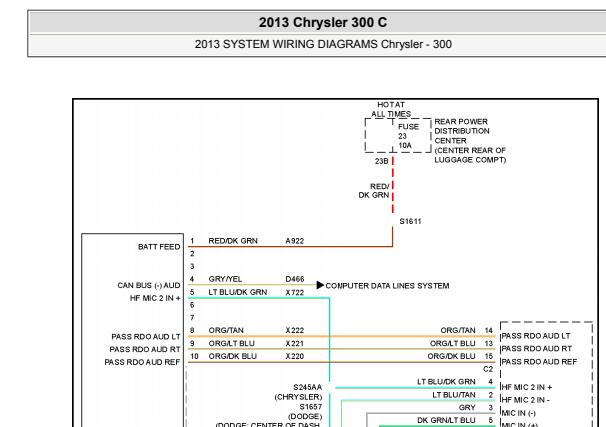Select the 'FUSE 23 10A' box
This screenshot has height=427, width=606.
pyautogui.click(x=398, y=136)
